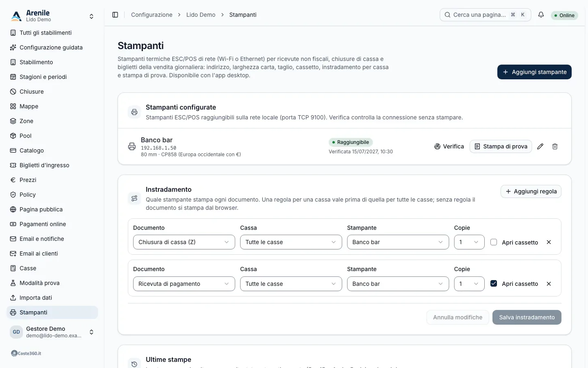Click the Ultime stampe history icon
Screen dimensions: 588x368
tap(134, 364)
